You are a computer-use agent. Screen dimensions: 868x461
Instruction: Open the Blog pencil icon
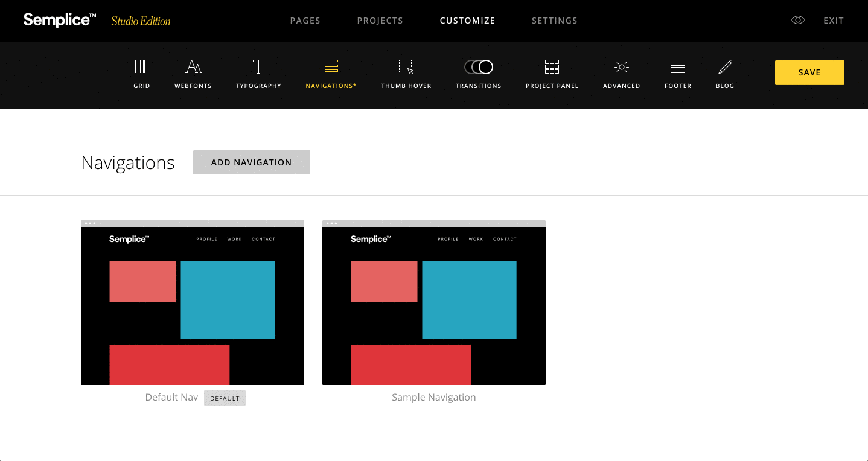(725, 67)
